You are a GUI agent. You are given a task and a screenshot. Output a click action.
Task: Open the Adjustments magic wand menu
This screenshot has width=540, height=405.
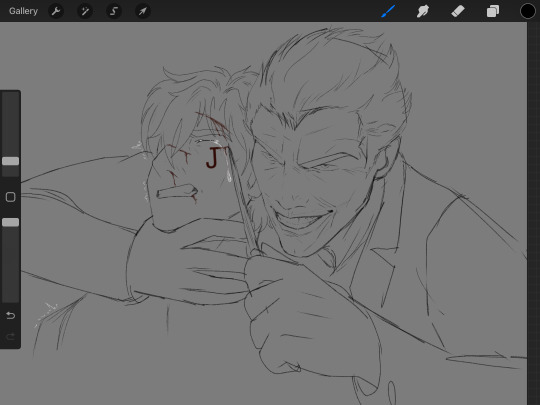click(x=85, y=11)
